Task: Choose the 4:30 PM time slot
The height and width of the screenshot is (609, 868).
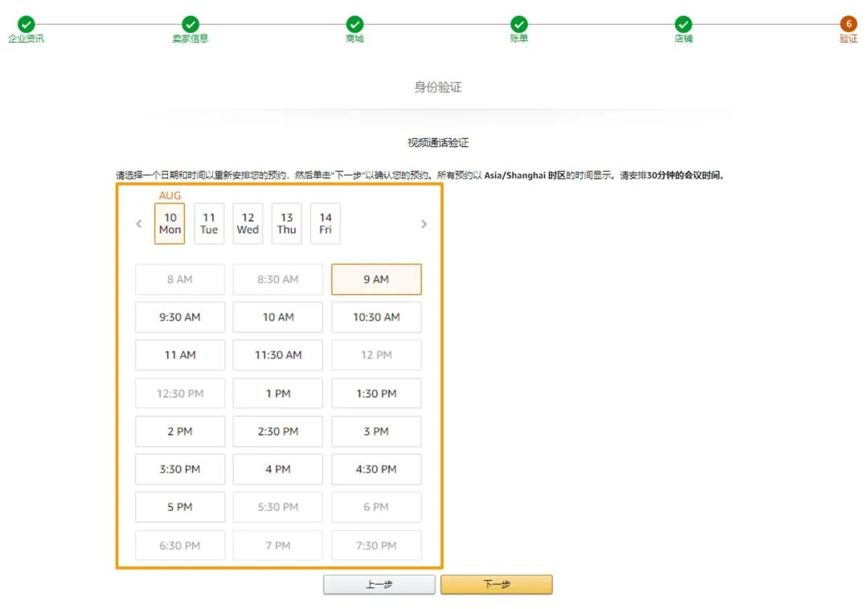Action: click(376, 468)
